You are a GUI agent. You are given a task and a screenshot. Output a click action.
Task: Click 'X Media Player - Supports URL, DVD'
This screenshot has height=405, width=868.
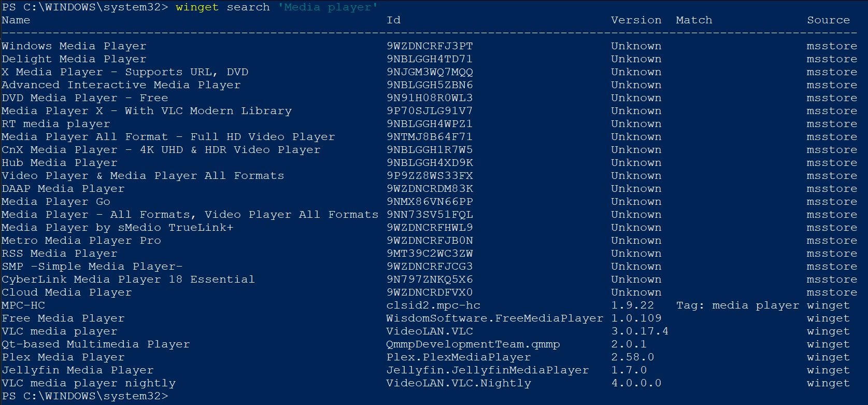coord(125,72)
